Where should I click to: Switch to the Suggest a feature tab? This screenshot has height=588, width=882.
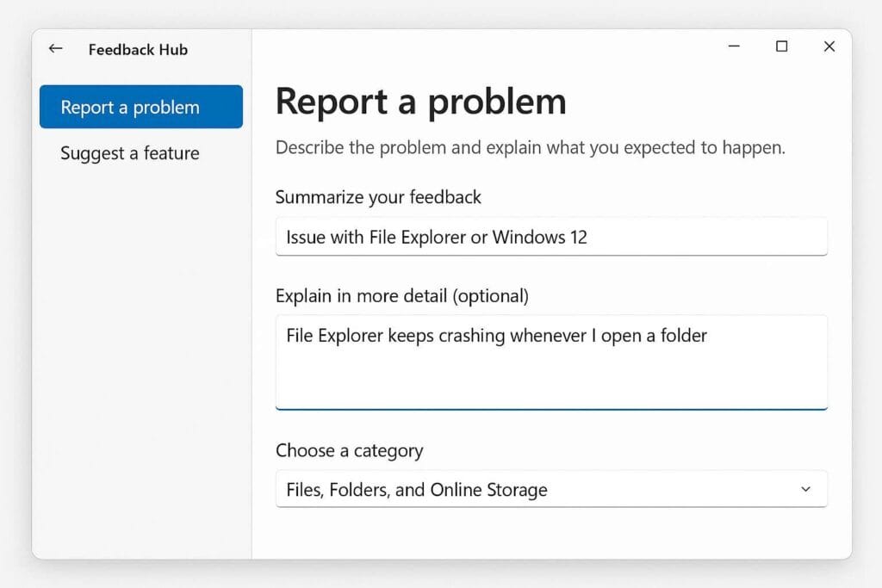130,154
